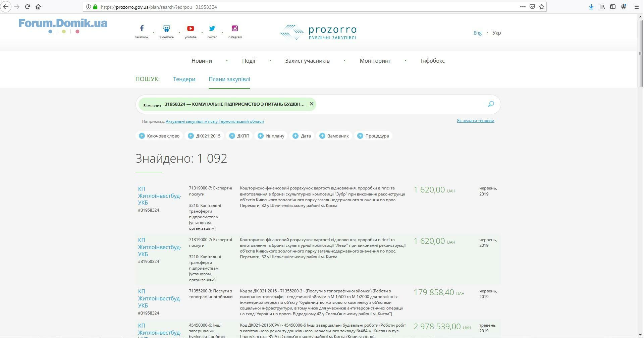
Task: Open КП Житлоінвестбуд-УКБ link for Леви plan
Action: [159, 247]
